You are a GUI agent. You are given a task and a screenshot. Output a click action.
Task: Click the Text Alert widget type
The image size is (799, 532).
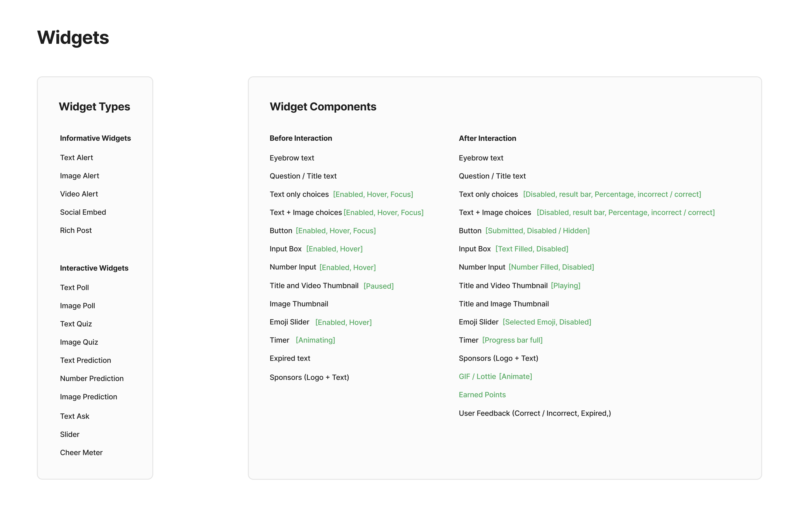point(76,157)
